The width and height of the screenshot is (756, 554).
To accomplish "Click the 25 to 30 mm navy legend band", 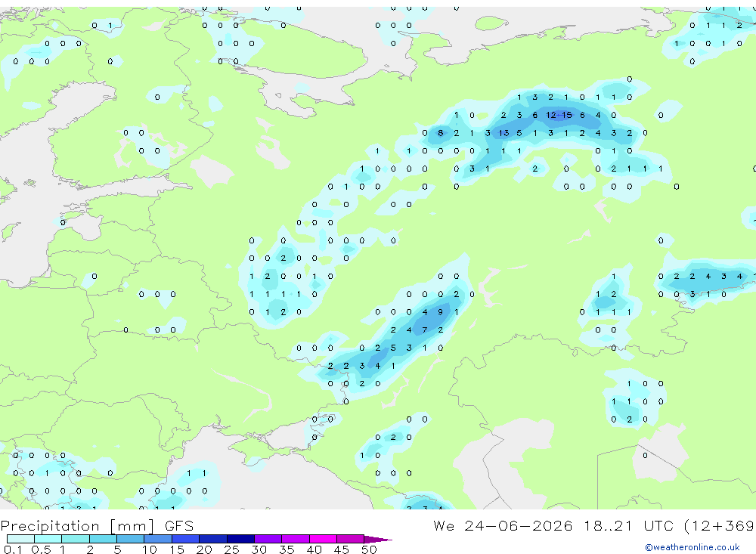I will pyautogui.click(x=240, y=539).
